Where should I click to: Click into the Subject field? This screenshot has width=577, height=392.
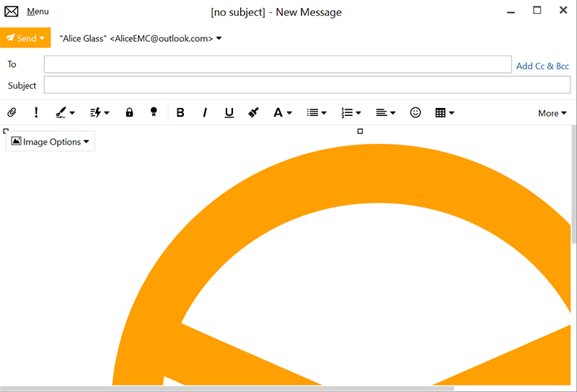coord(307,85)
